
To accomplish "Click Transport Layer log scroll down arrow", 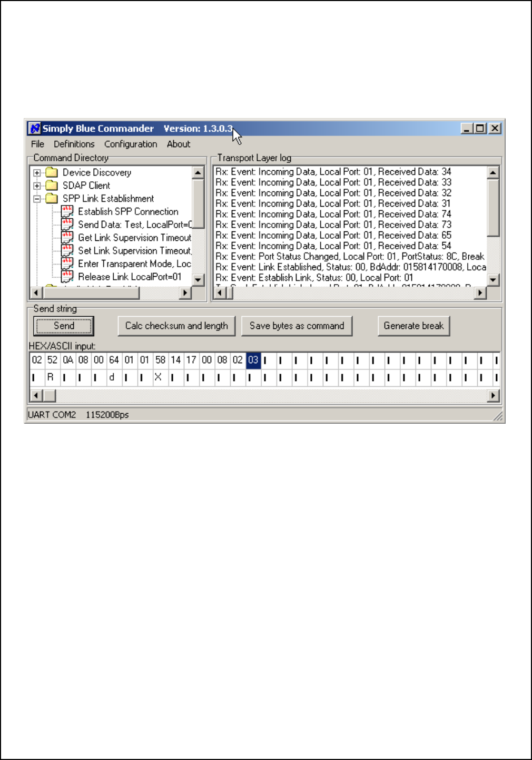I will click(x=493, y=280).
